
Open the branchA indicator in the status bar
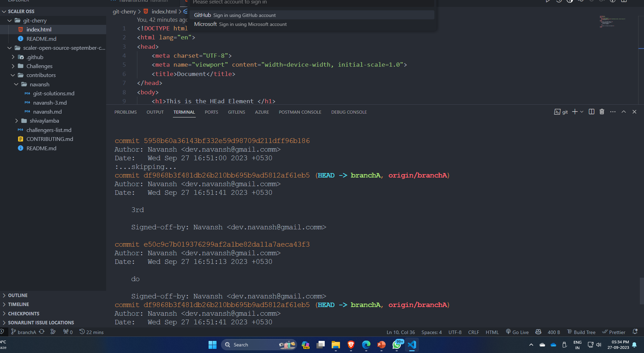[24, 332]
